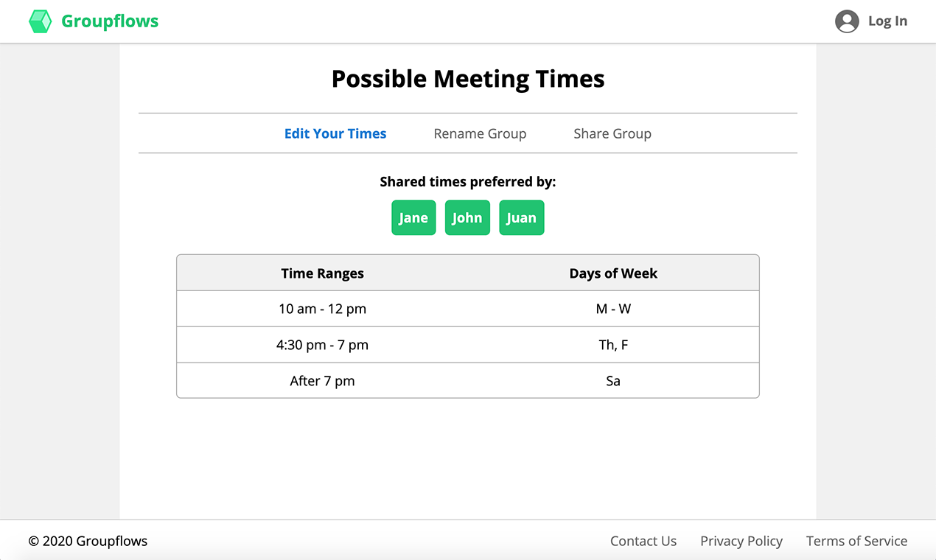Open the Privacy Policy page
Image resolution: width=936 pixels, height=560 pixels.
(741, 541)
